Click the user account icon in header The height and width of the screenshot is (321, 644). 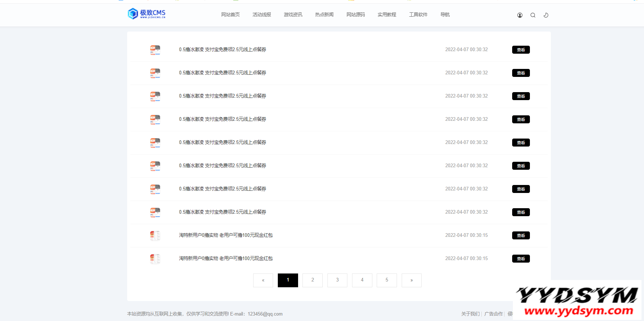[x=520, y=15]
